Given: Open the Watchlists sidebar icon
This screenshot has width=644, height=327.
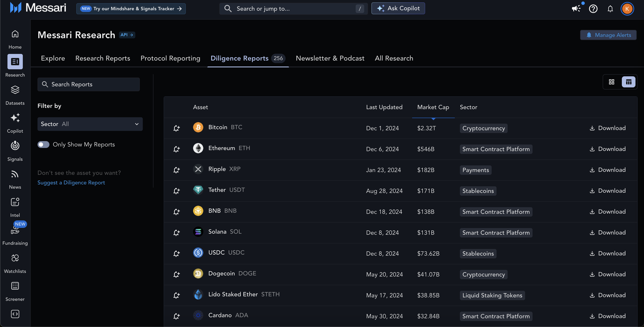Looking at the screenshot, I should point(15,258).
